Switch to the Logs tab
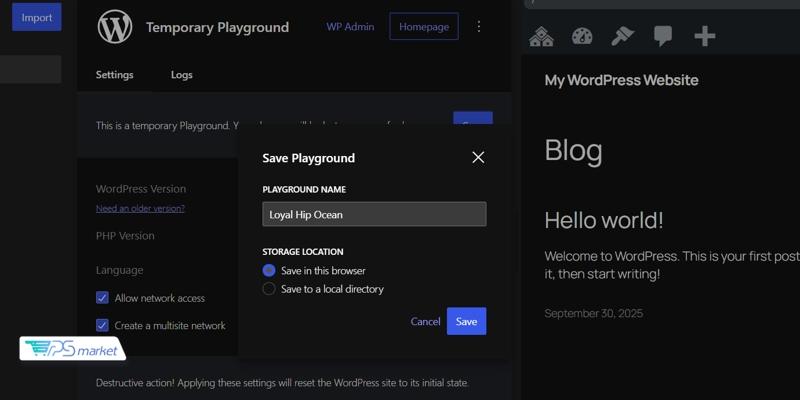Image resolution: width=800 pixels, height=400 pixels. coord(182,75)
